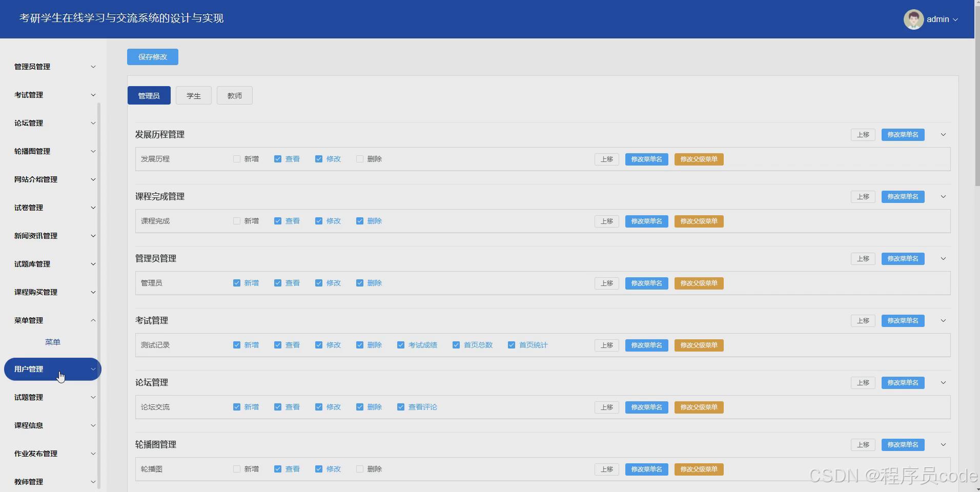This screenshot has height=492, width=980.
Task: Click 修改菜单名 for 课程完成管理 header
Action: coord(903,197)
